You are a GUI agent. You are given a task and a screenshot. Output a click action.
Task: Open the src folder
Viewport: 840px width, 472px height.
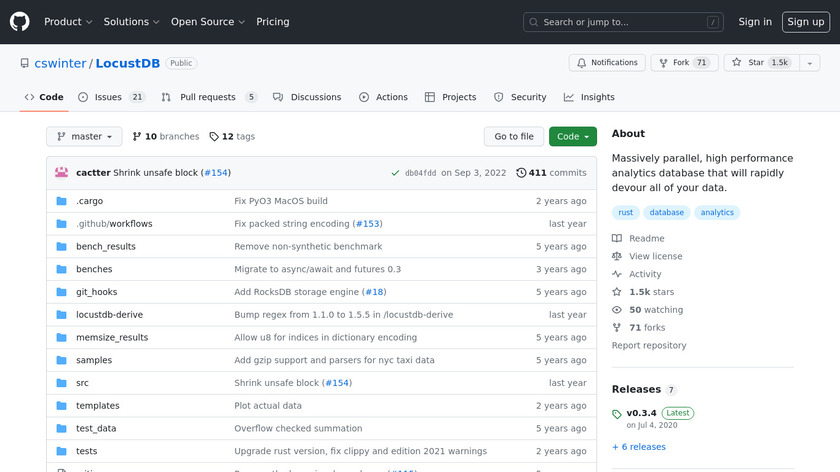[82, 383]
